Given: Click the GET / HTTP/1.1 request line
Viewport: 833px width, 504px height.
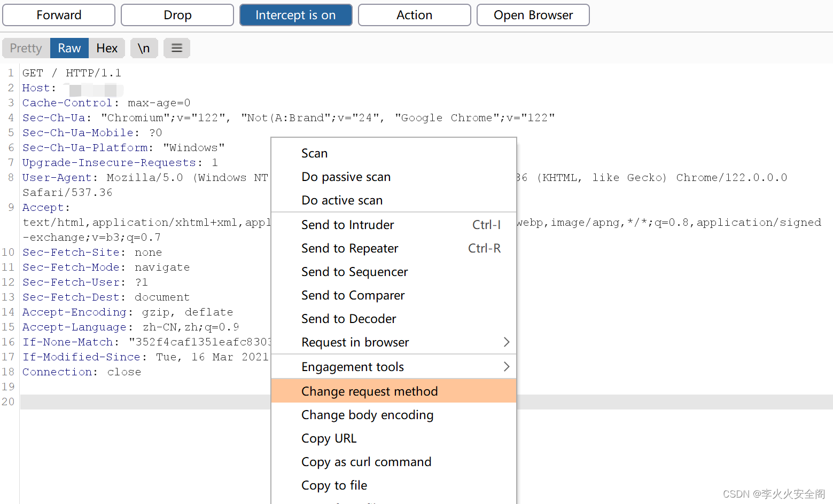Looking at the screenshot, I should 72,73.
